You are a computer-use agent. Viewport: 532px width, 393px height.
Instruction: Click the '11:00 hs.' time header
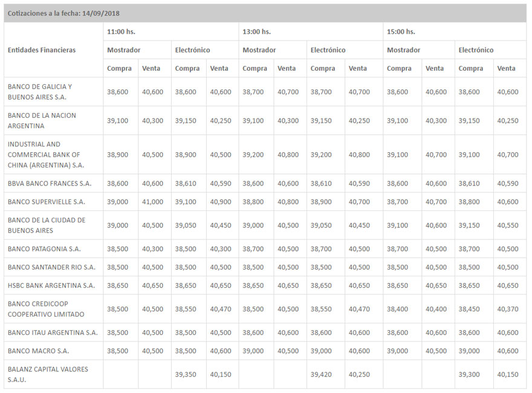coord(121,32)
